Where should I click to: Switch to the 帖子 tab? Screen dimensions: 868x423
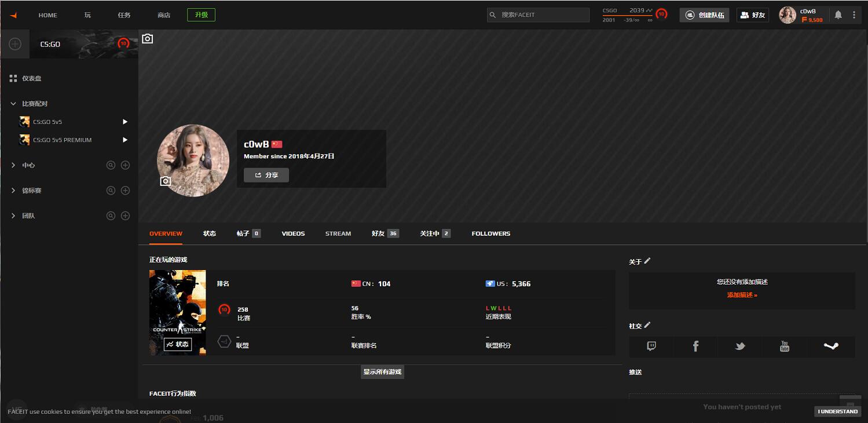coord(248,234)
